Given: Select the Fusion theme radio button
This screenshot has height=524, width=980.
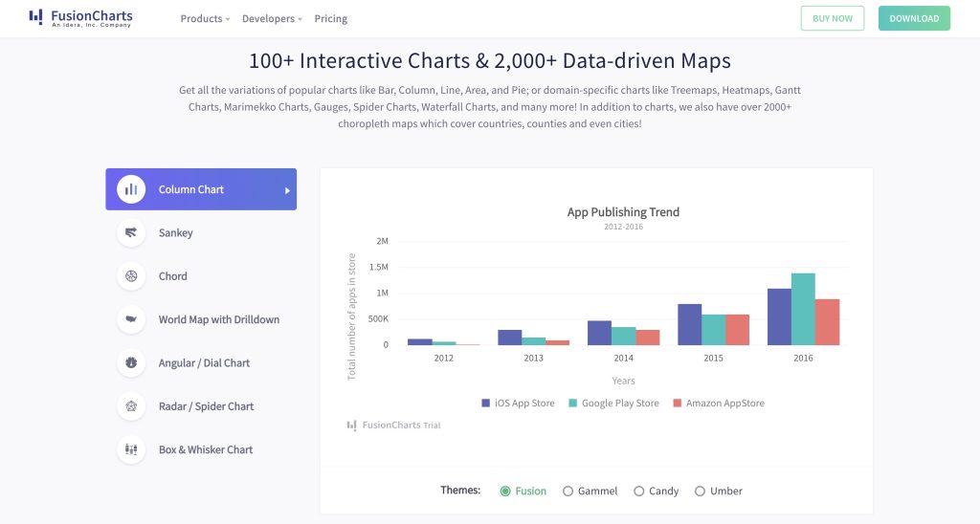Looking at the screenshot, I should pos(505,491).
